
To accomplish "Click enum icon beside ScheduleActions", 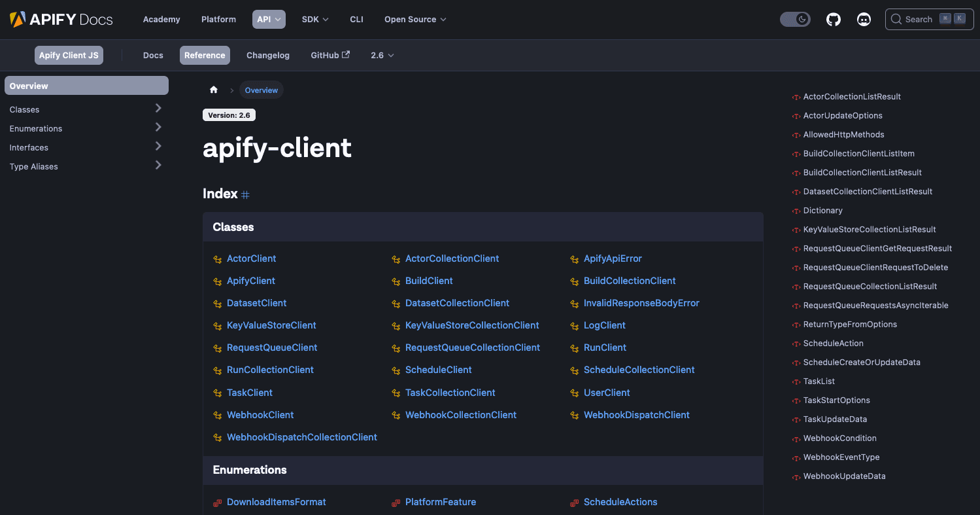I will coord(575,503).
